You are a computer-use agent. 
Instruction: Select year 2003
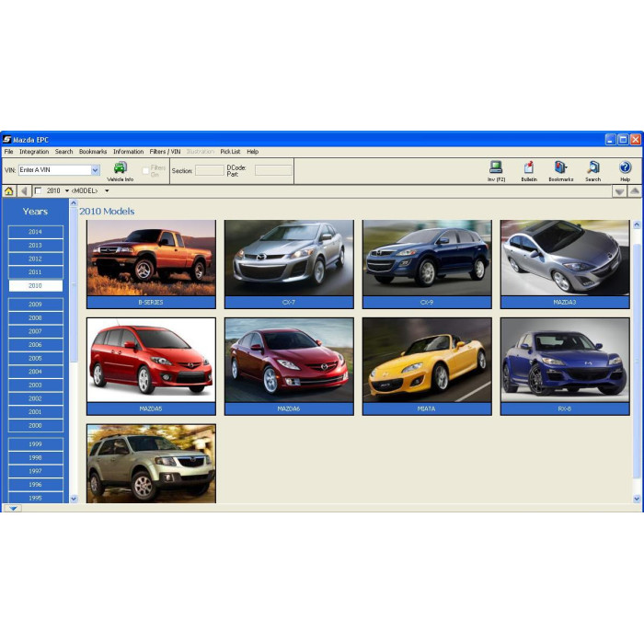coord(35,385)
